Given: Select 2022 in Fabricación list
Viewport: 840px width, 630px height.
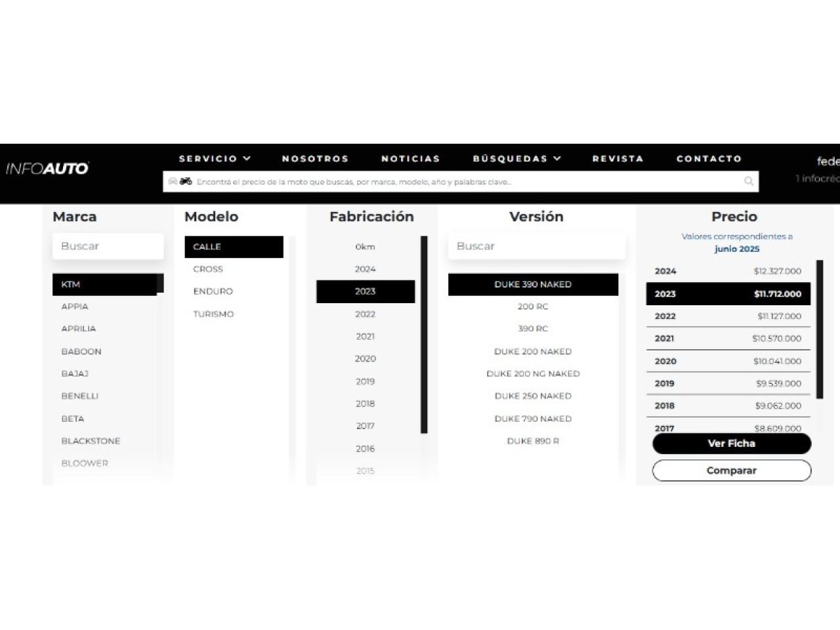Looking at the screenshot, I should (366, 314).
